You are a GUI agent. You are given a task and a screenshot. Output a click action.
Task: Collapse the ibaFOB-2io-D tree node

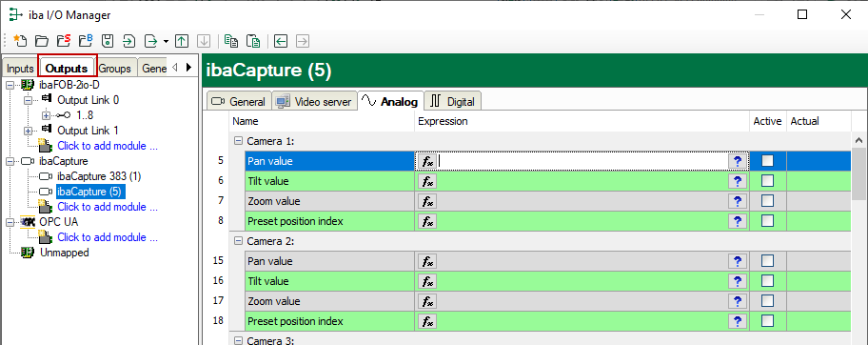click(10, 85)
